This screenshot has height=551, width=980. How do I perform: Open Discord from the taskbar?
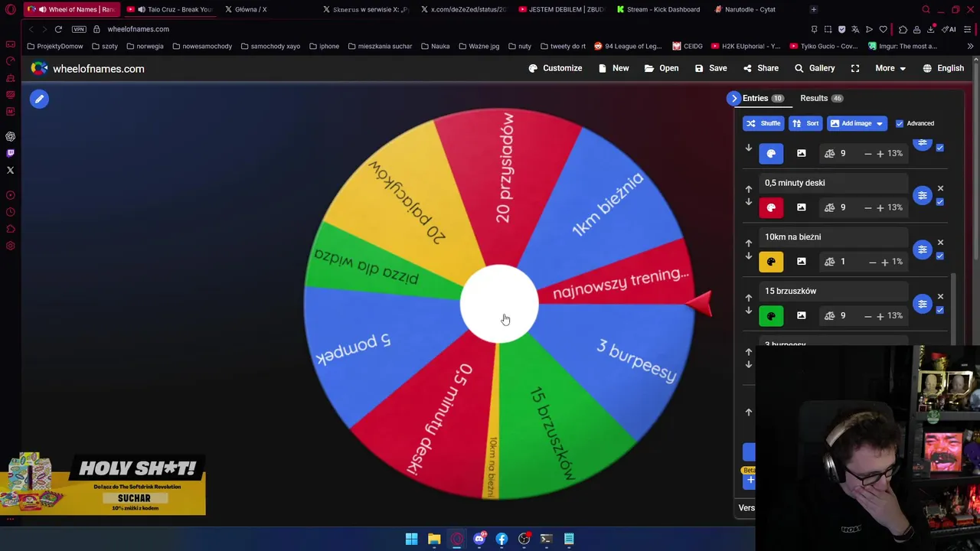point(479,539)
